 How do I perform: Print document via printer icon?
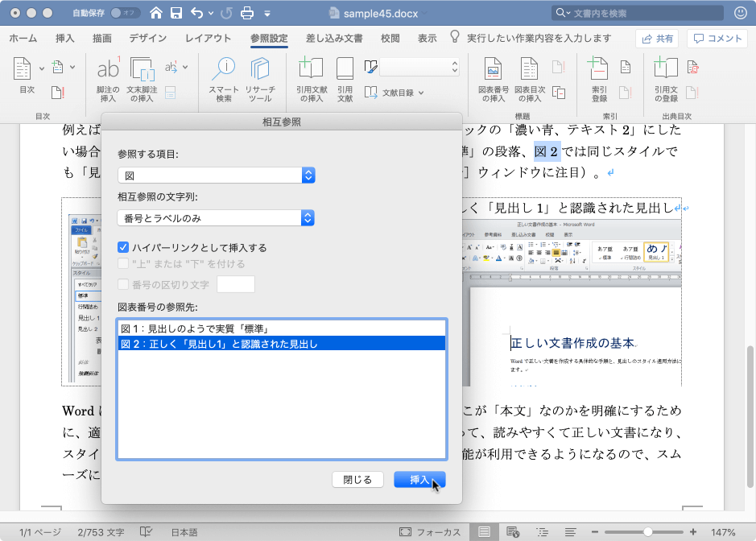pyautogui.click(x=247, y=13)
